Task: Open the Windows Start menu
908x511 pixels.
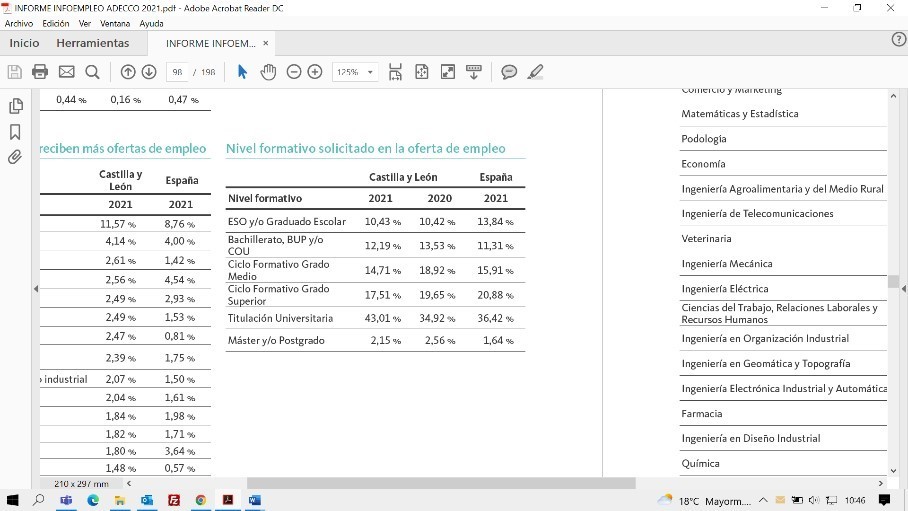Action: [x=12, y=500]
